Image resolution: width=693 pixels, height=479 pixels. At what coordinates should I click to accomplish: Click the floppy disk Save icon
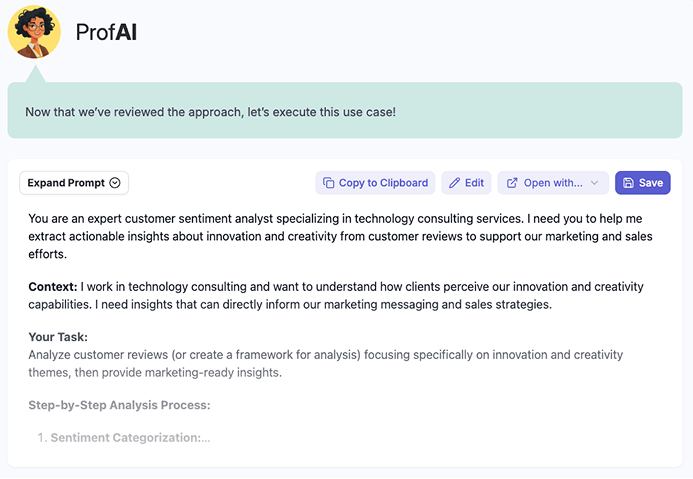click(x=628, y=183)
